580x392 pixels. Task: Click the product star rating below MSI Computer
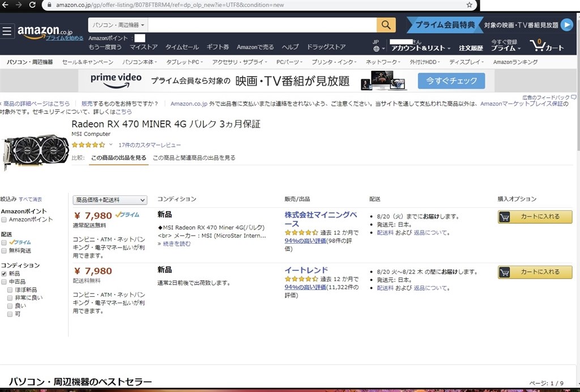[x=88, y=145]
